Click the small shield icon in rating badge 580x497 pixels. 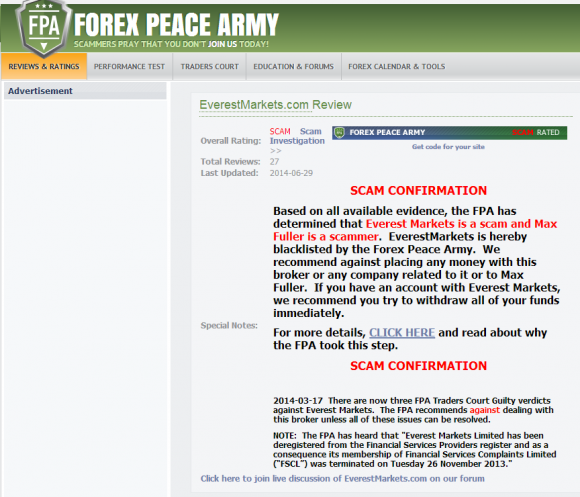(340, 132)
